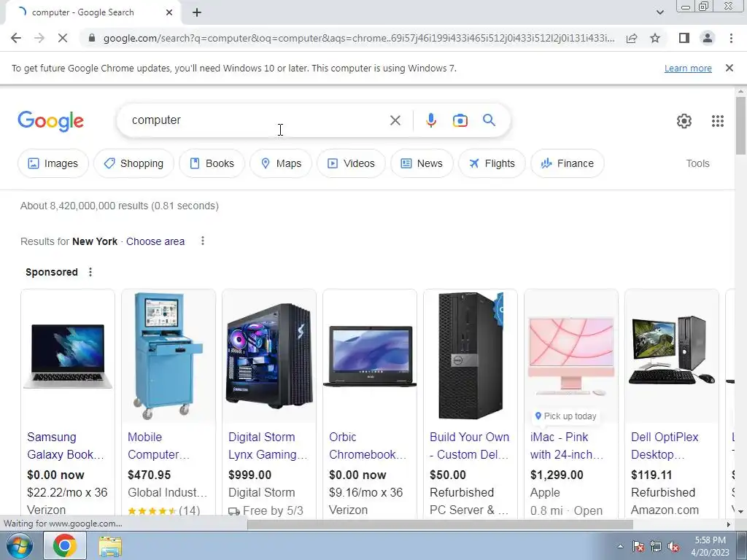Open network status tray icon
This screenshot has width=747, height=560.
(656, 546)
